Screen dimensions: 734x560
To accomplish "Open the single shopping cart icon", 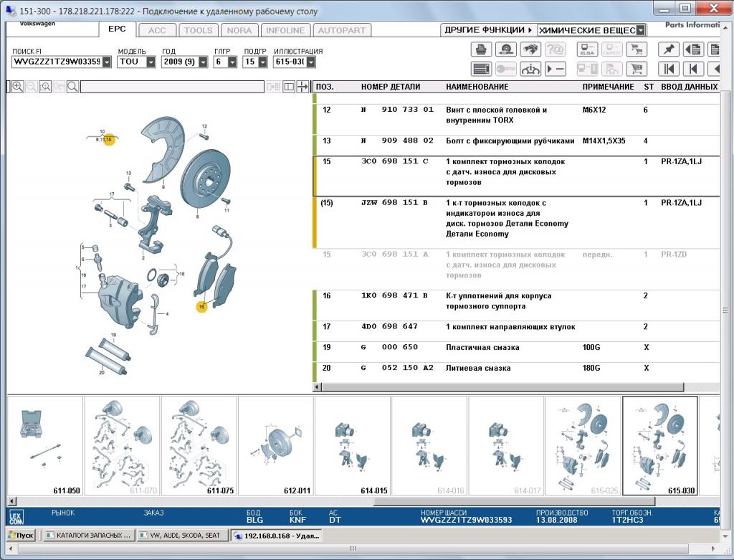I will [637, 70].
